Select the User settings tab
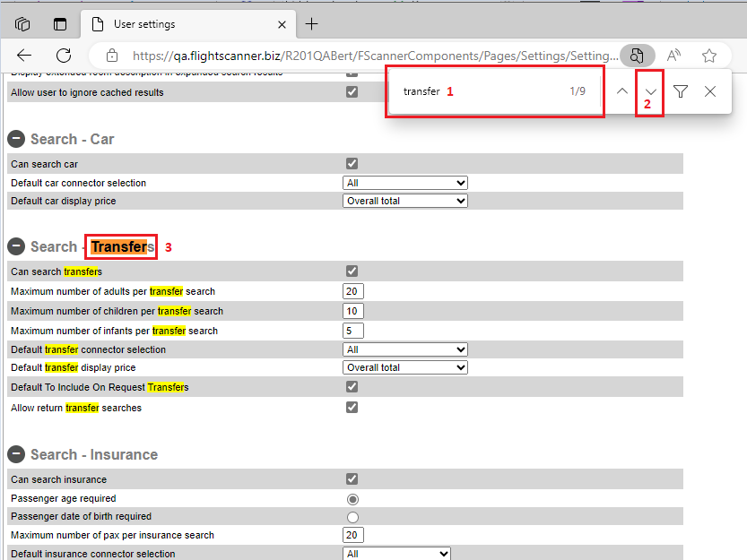Viewport: 747px width, 560px height. (188, 24)
